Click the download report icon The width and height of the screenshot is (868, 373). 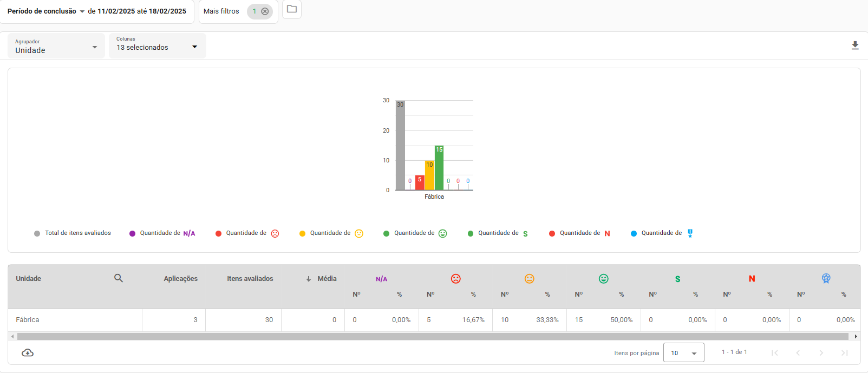pos(855,45)
